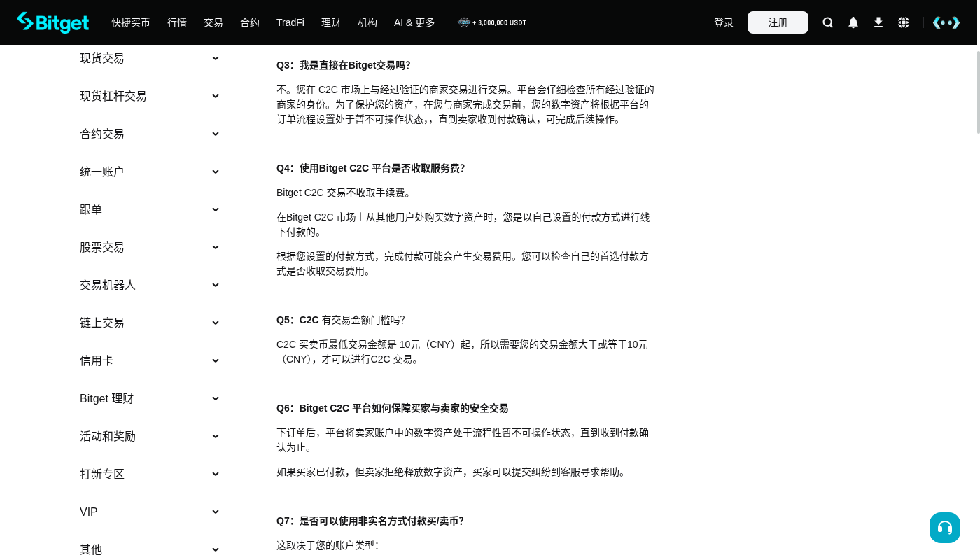Image resolution: width=980 pixels, height=560 pixels.
Task: Click the line 这取决于您的账户类型:
Action: (328, 545)
